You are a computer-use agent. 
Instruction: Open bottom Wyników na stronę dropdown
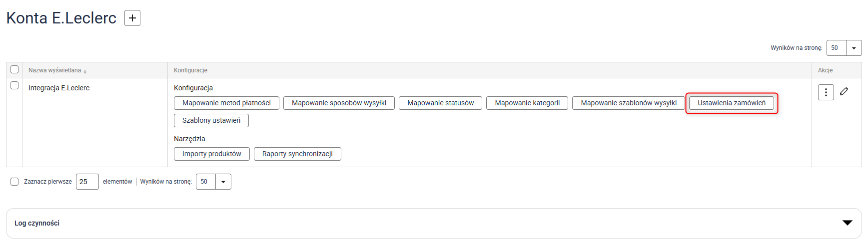click(x=223, y=182)
